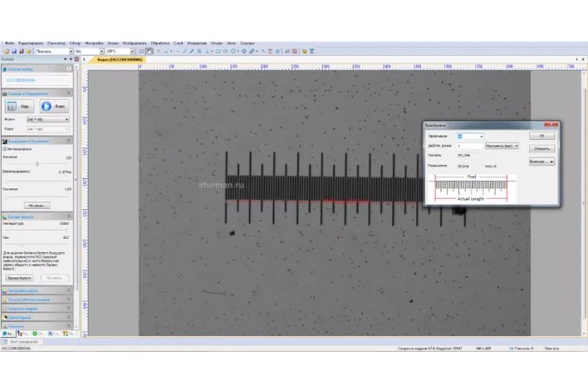Click the Open folder toolbar icon

click(8, 51)
